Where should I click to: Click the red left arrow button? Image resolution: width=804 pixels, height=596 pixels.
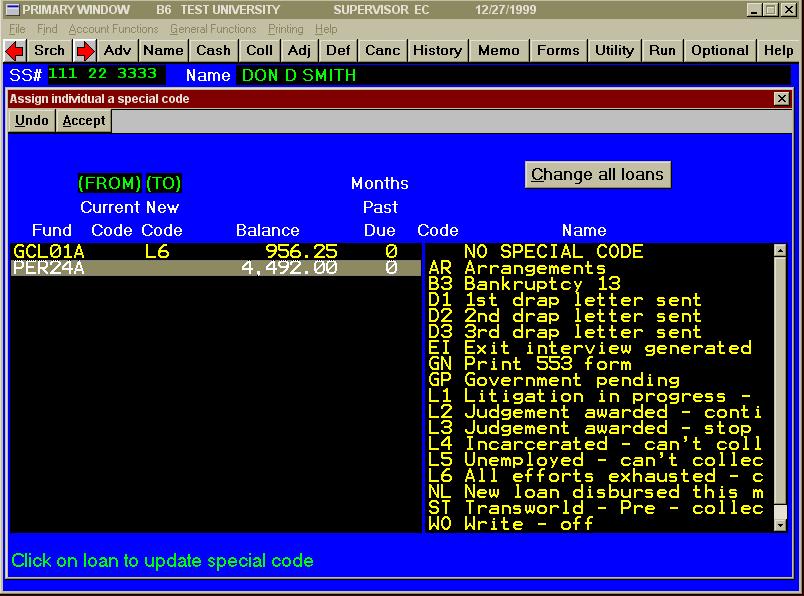15,50
